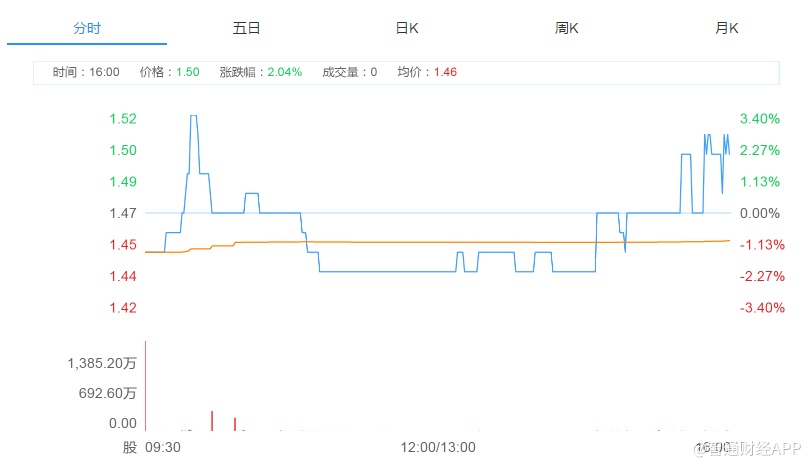
Task: Show the 周K chart tab
Action: pyautogui.click(x=567, y=28)
